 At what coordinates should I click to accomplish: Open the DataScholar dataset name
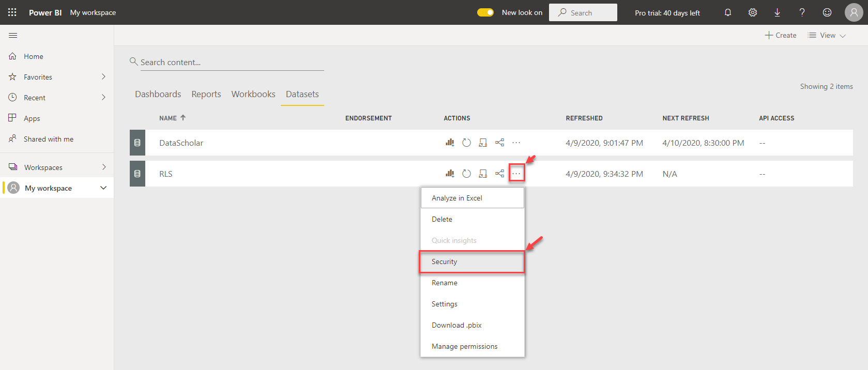pyautogui.click(x=181, y=143)
